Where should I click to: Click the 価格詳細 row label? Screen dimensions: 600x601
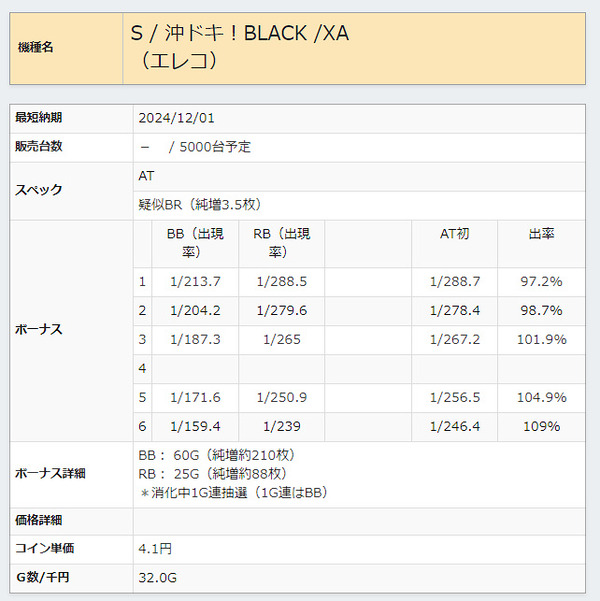click(x=38, y=520)
